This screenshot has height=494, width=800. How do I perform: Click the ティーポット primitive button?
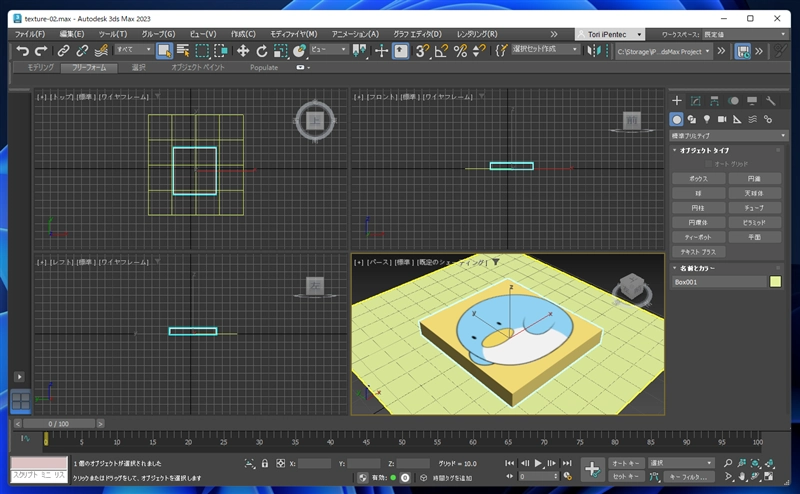tap(698, 237)
